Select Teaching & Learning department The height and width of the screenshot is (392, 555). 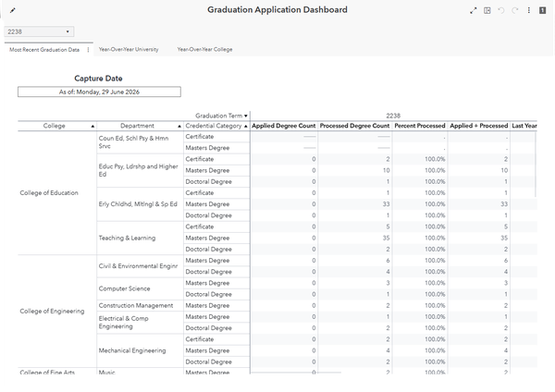point(127,239)
